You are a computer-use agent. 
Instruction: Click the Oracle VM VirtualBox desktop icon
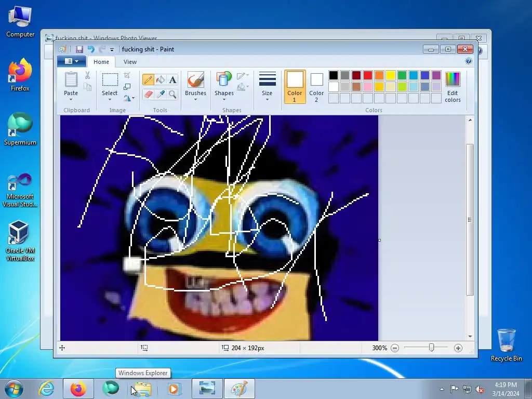tap(20, 241)
